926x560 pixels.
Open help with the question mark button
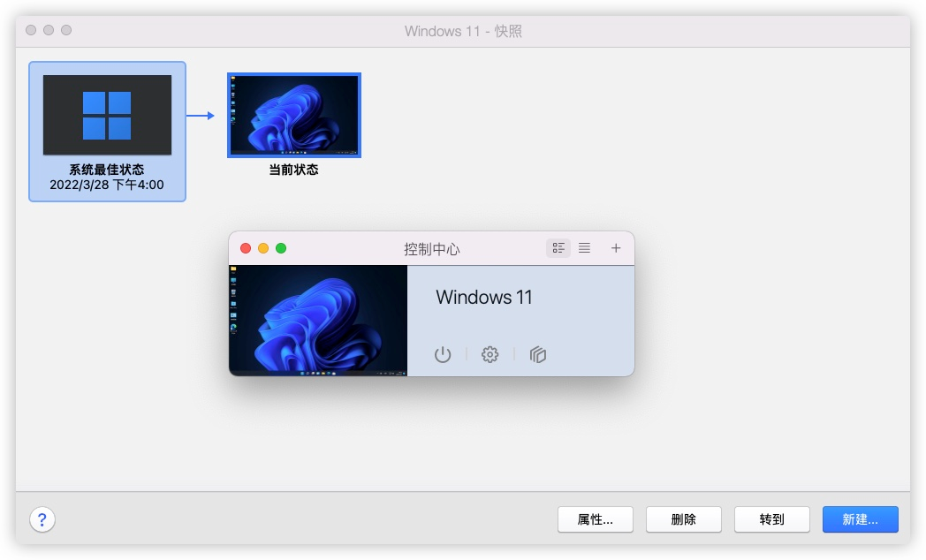42,520
